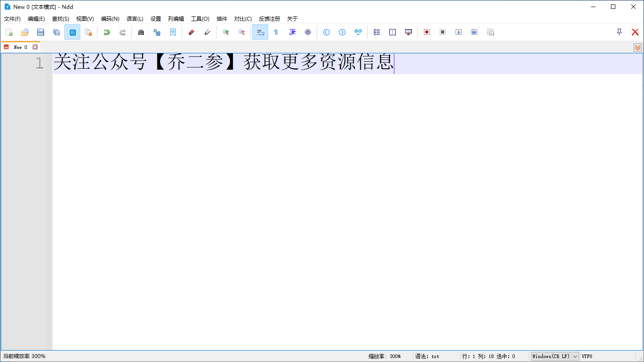The height and width of the screenshot is (362, 644).
Task: Open the replace text icon
Action: (157, 32)
